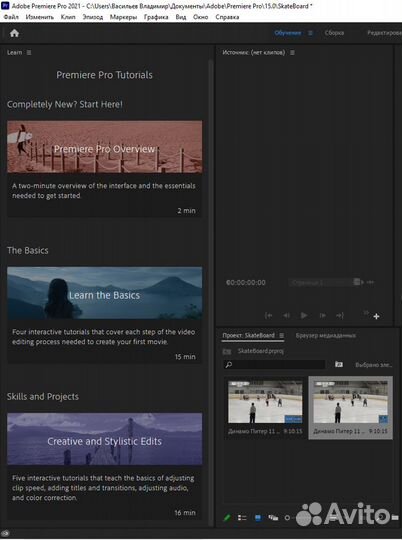Click the selected Динамо Питер 11 clip thumbnail
The width and height of the screenshot is (402, 540).
coord(350,402)
